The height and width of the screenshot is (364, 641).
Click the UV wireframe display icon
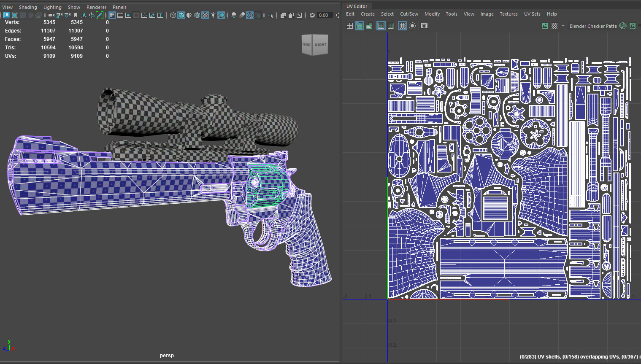[x=350, y=26]
